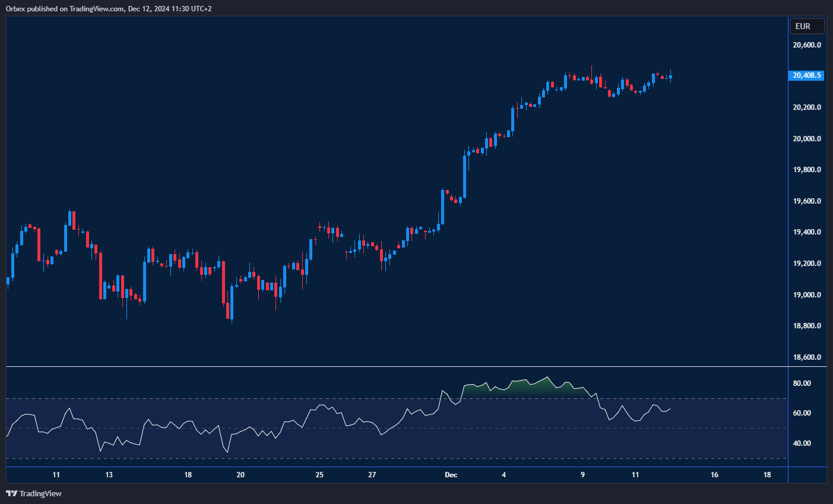Select the 40.00 RSI scale label
This screenshot has width=833, height=504.
pos(802,443)
